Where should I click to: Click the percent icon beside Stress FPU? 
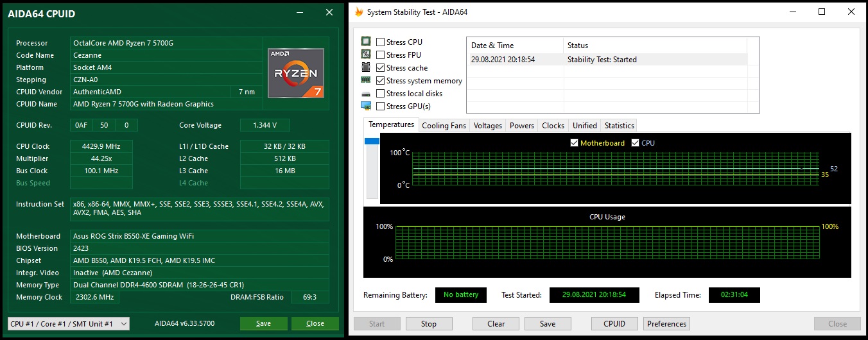(366, 55)
